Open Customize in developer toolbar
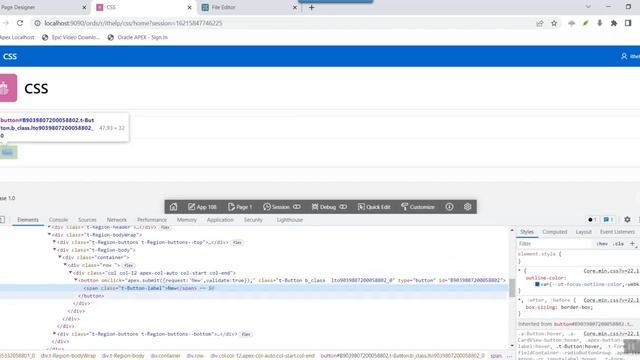640x360 pixels. click(418, 207)
